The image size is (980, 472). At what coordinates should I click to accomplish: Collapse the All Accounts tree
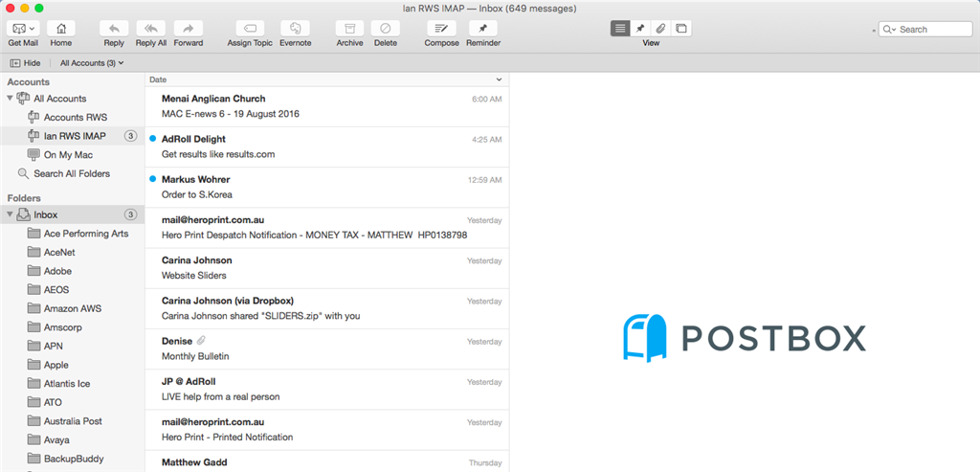pyautogui.click(x=10, y=99)
